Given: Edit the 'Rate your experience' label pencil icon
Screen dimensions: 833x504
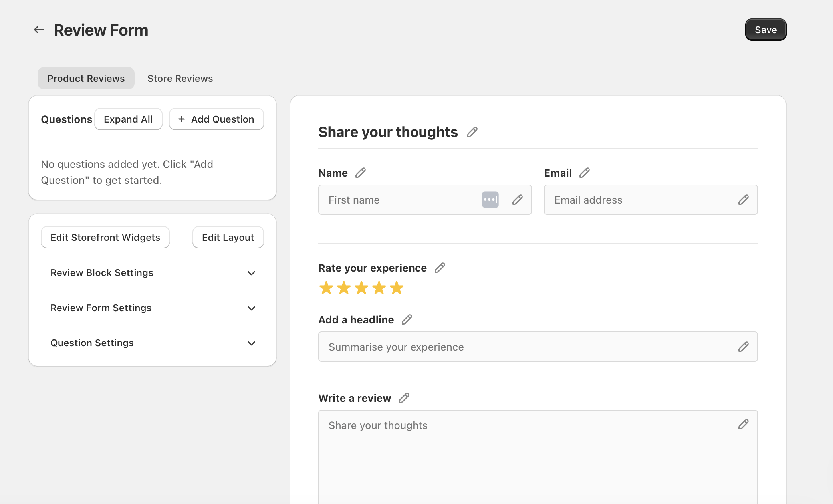Looking at the screenshot, I should 440,268.
